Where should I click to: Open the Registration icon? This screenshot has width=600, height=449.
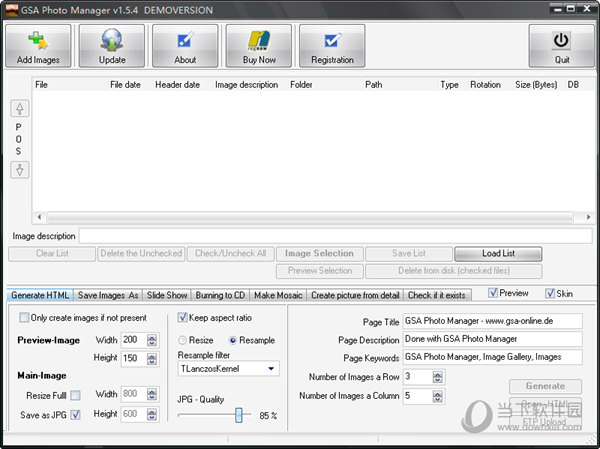coord(332,41)
